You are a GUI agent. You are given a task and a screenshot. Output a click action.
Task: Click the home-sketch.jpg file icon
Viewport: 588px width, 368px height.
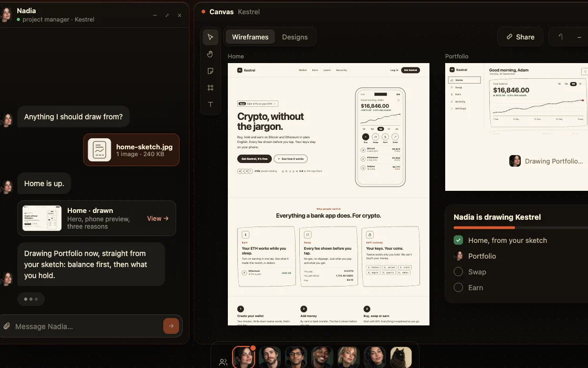pos(99,150)
